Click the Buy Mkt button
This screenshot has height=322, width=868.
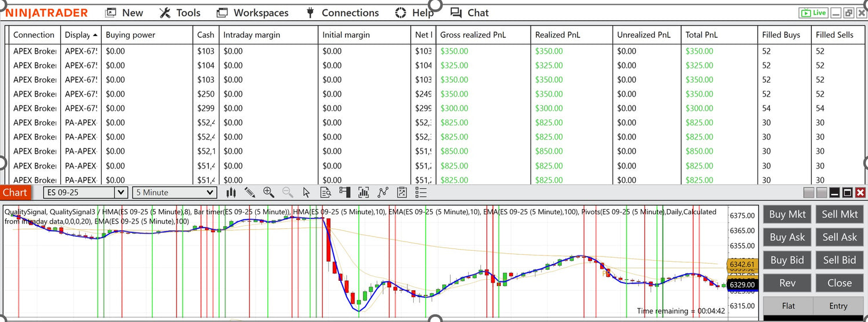coord(787,214)
